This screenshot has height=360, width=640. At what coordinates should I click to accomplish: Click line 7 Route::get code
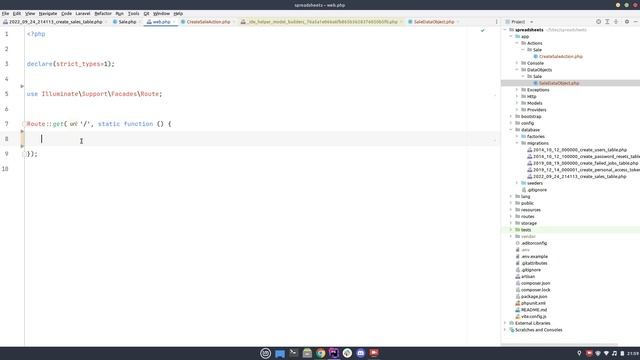click(99, 124)
